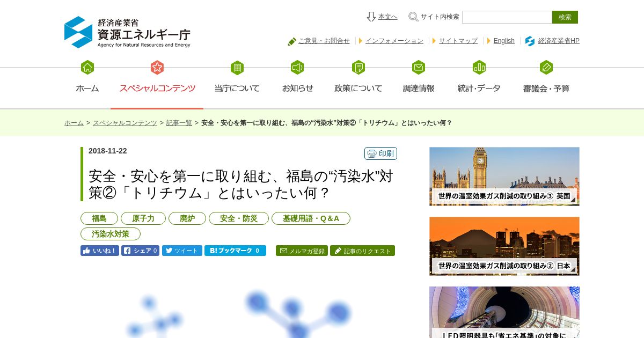Click the green house icon above ホーム
This screenshot has width=644, height=338.
pyautogui.click(x=87, y=68)
